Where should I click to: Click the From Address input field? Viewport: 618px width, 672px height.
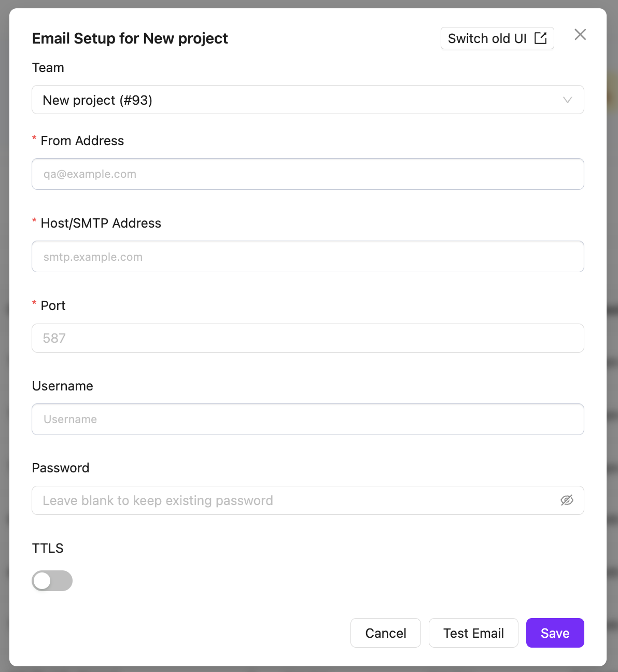coord(308,174)
